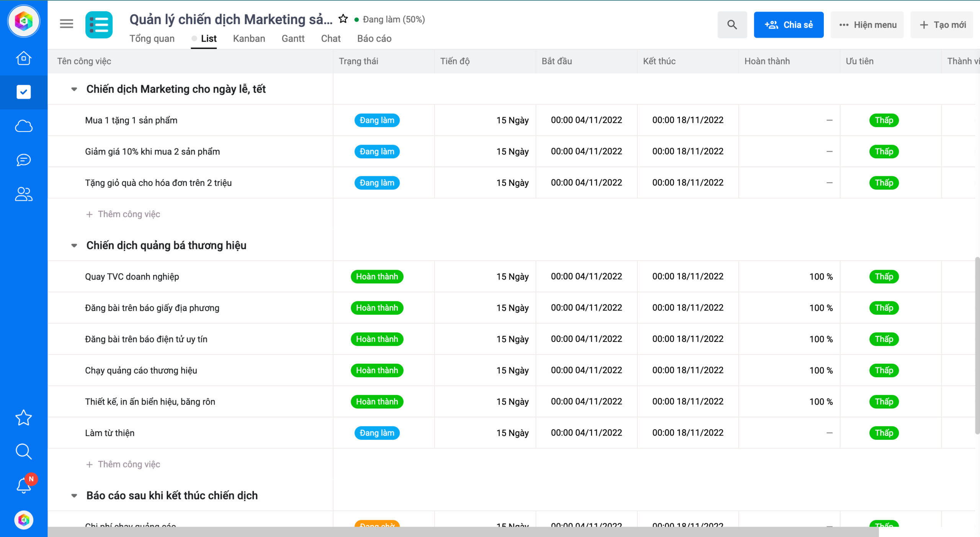This screenshot has width=980, height=537.
Task: Open the Đang làm (50%) project status
Action: point(389,19)
